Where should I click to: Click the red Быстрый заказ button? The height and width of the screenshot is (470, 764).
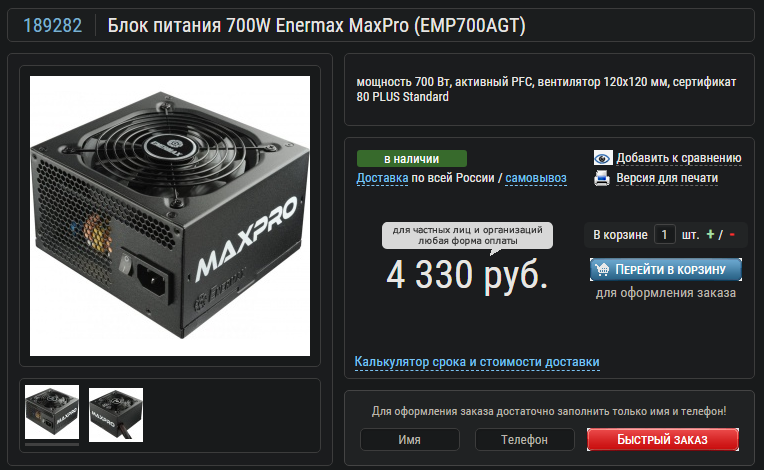pos(663,439)
